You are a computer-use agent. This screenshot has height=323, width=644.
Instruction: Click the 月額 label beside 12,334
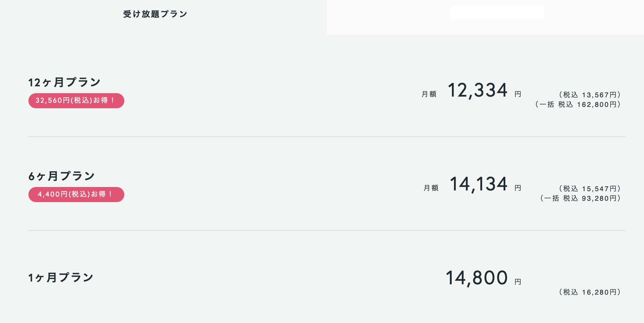429,94
